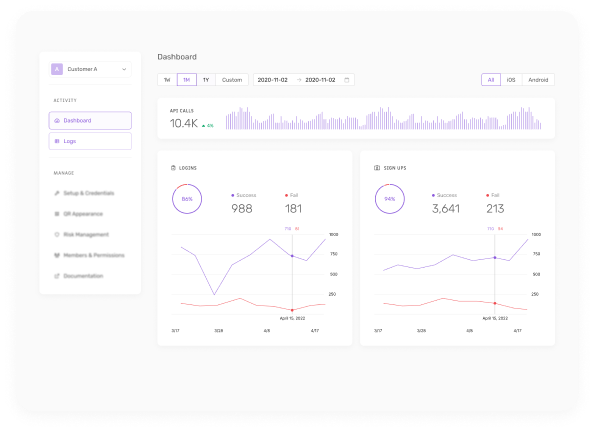Click the 86% logins progress ring
The width and height of the screenshot is (595, 432).
click(187, 199)
